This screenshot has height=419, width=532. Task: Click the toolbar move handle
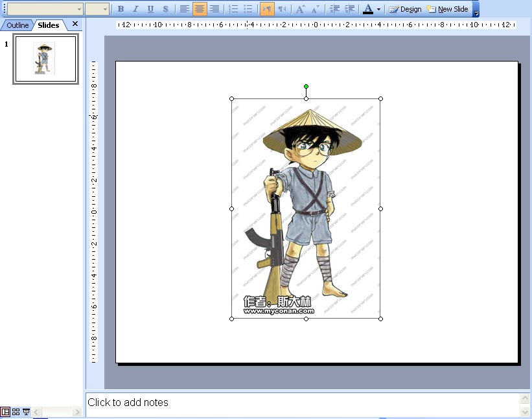(5, 9)
